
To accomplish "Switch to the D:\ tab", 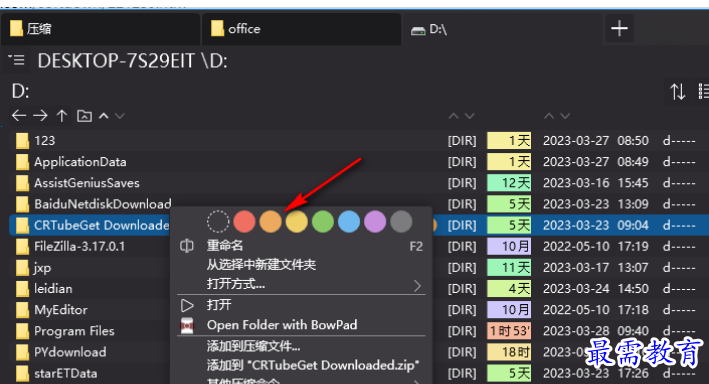I will (x=502, y=29).
